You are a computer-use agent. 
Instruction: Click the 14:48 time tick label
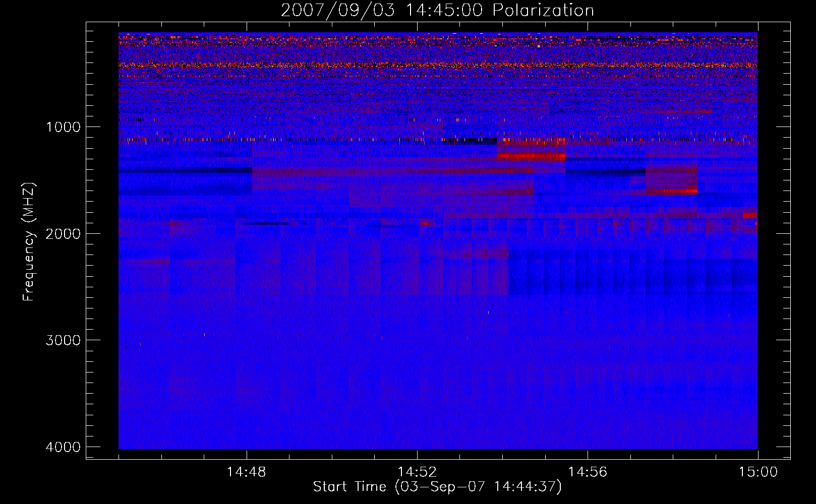pyautogui.click(x=247, y=472)
